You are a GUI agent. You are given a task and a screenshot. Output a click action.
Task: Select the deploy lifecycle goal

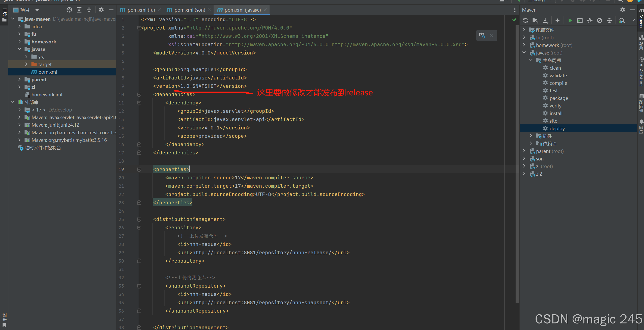point(557,128)
